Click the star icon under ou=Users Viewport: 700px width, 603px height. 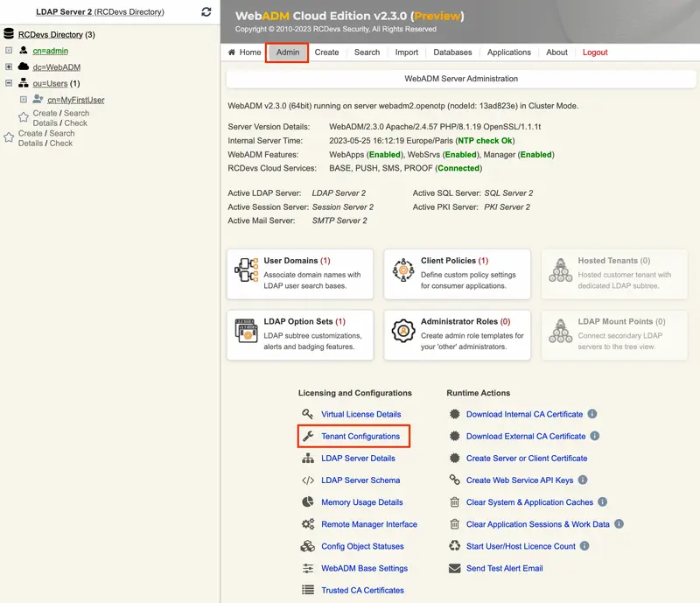(24, 117)
